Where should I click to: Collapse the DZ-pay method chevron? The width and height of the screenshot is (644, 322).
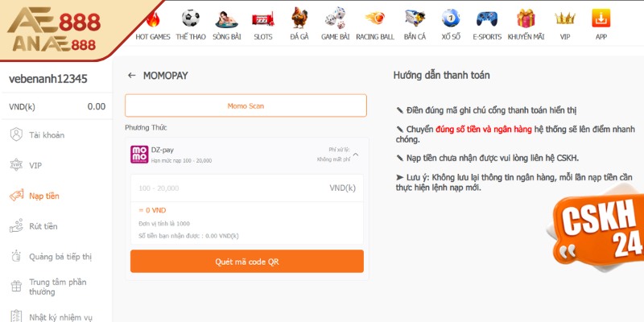click(x=356, y=155)
